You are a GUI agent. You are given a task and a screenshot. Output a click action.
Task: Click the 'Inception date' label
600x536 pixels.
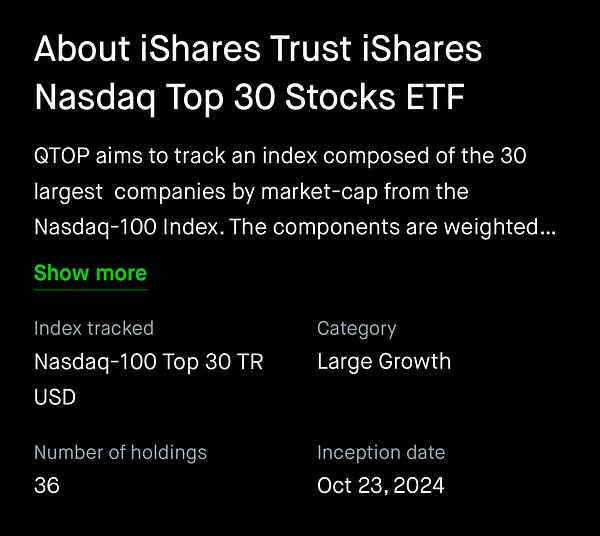coord(381,452)
